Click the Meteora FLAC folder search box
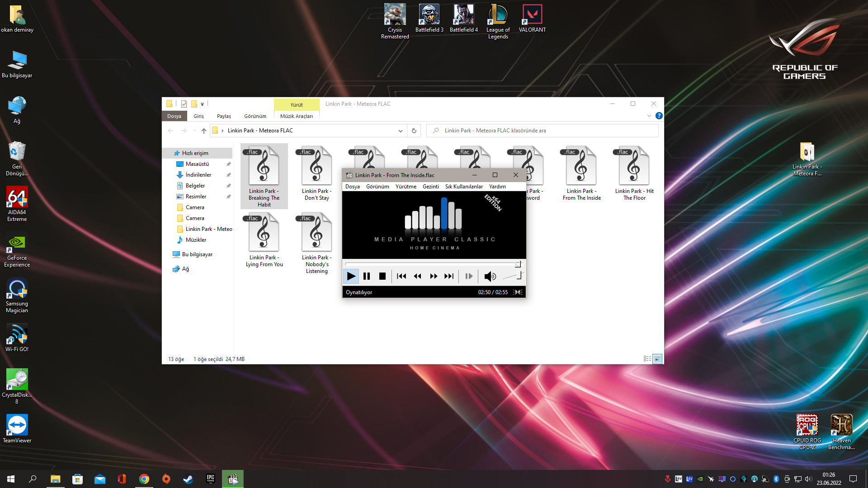The height and width of the screenshot is (488, 868). (x=542, y=131)
